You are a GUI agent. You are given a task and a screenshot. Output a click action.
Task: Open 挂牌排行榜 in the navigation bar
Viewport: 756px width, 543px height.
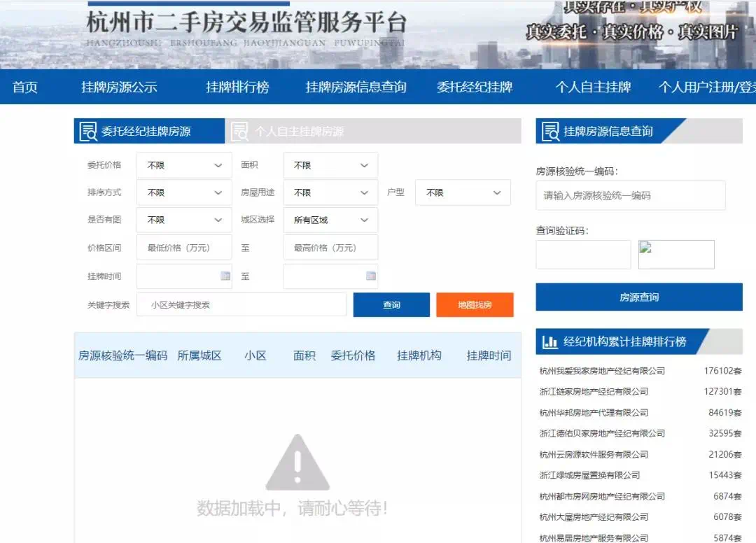click(x=237, y=87)
